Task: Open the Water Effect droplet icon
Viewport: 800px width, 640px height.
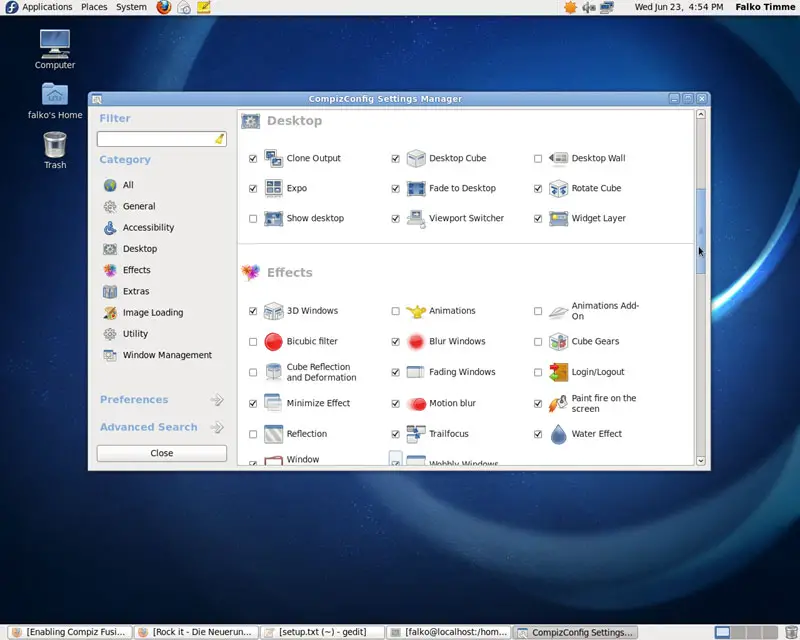Action: pos(558,434)
